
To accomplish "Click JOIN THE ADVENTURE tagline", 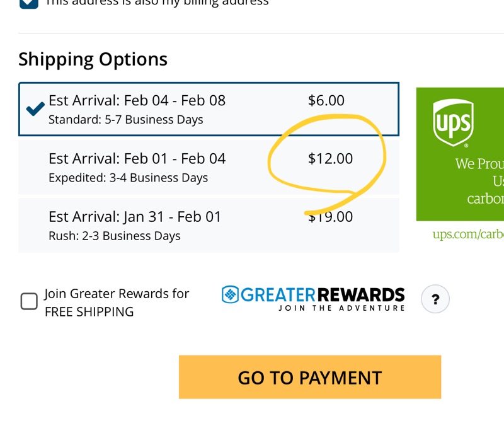I will [341, 308].
